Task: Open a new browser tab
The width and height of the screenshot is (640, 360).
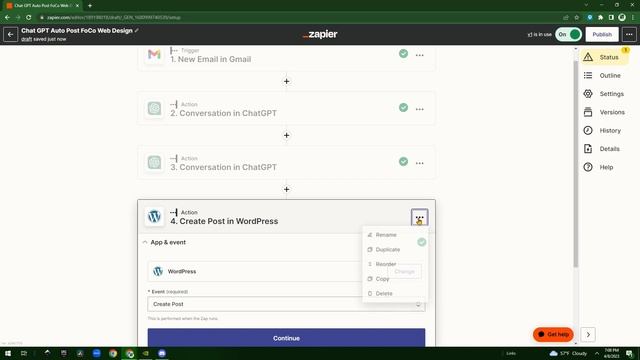Action: point(90,6)
